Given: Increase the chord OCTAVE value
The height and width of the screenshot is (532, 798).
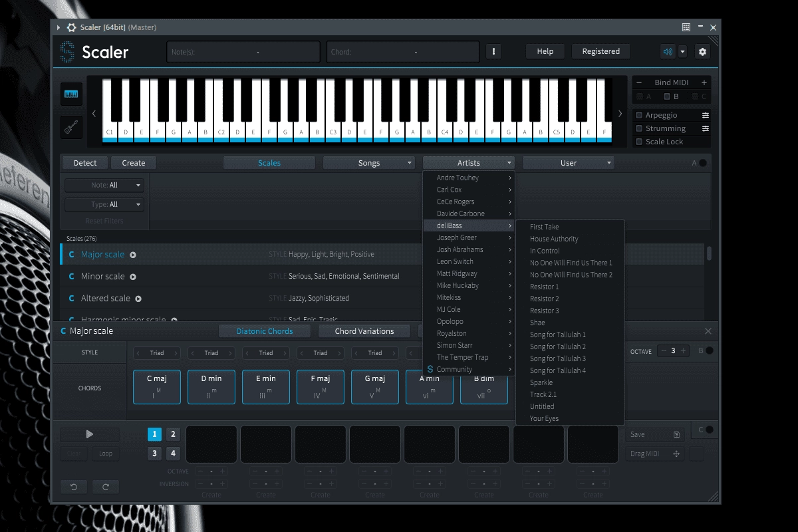Looking at the screenshot, I should coord(683,350).
